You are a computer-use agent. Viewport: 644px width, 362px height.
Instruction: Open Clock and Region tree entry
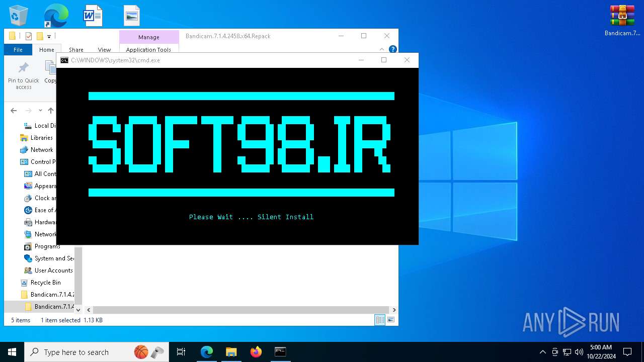tap(40, 198)
